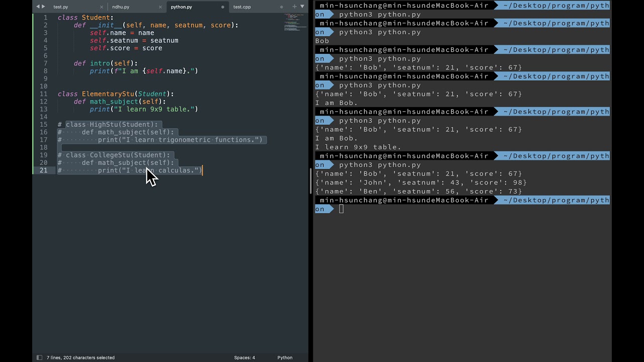The image size is (644, 362).
Task: Close the test.py tab
Action: tap(102, 7)
